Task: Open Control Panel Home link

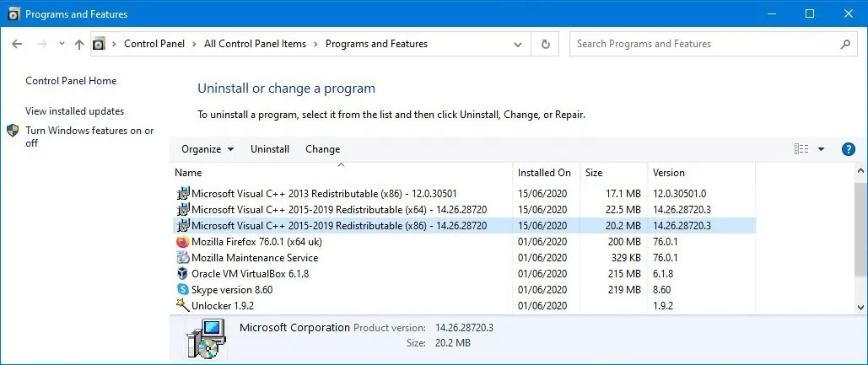Action: (71, 81)
